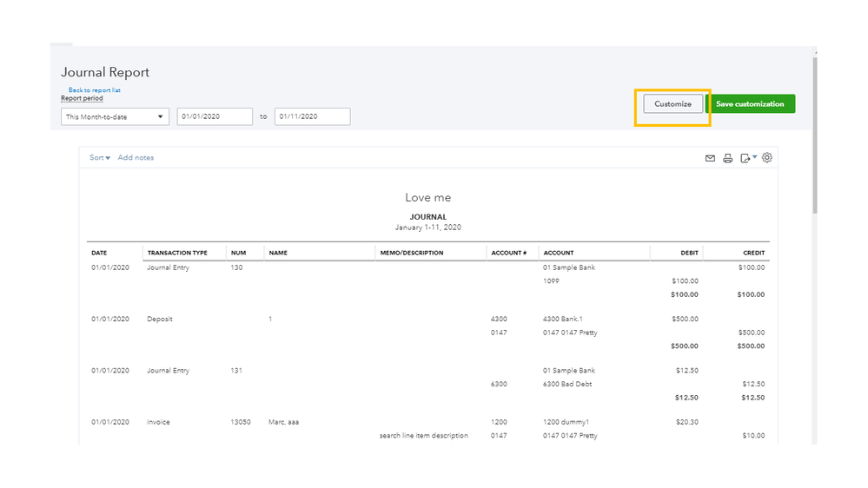Click the Add notes link
868x488 pixels.
[136, 158]
